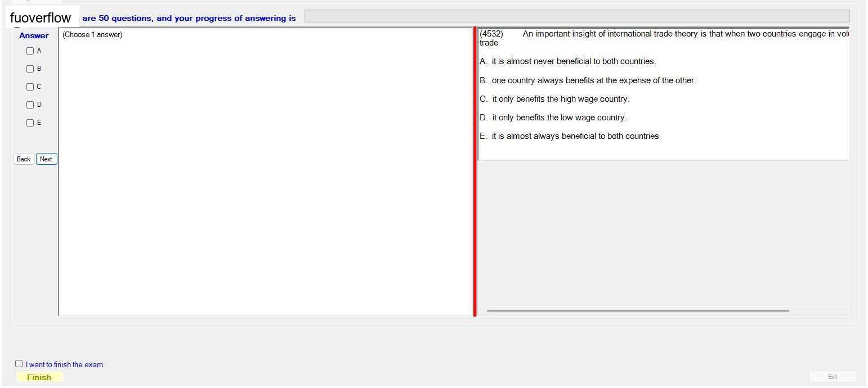Image resolution: width=868 pixels, height=388 pixels.
Task: Check answer option B checkbox
Action: point(30,69)
